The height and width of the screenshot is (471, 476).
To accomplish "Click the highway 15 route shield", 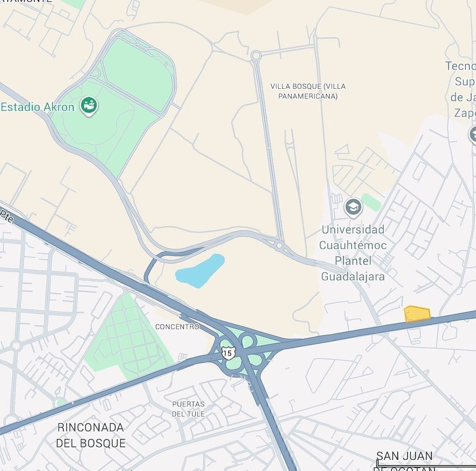I will pos(228,352).
